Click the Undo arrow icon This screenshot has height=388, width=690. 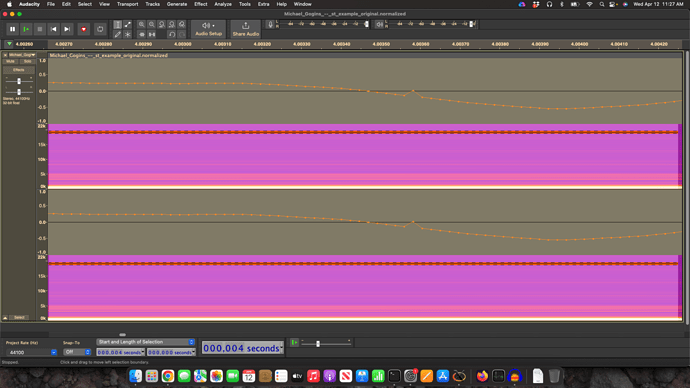172,34
